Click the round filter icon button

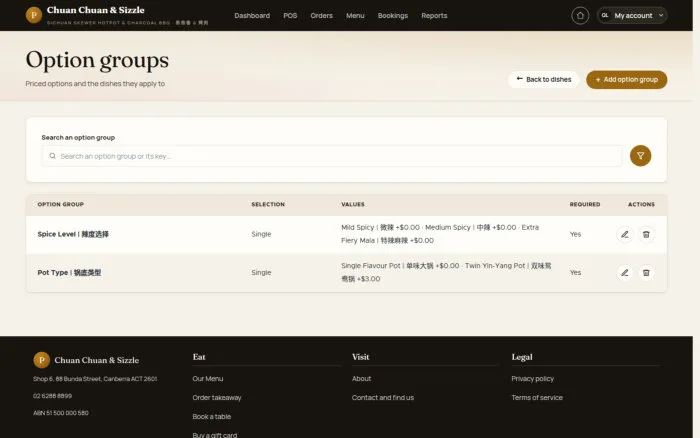pyautogui.click(x=640, y=156)
